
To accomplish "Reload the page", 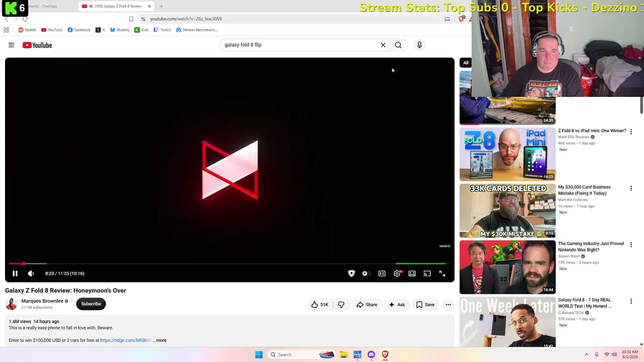I will (x=25, y=19).
